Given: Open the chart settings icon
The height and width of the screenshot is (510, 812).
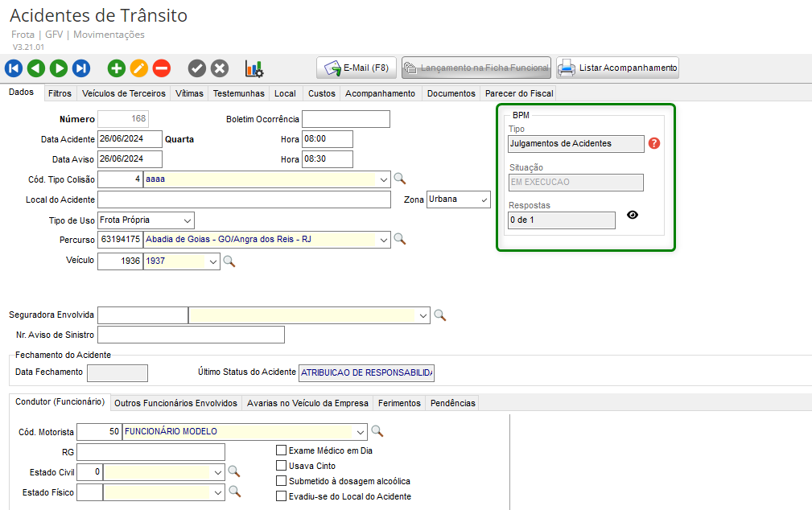Looking at the screenshot, I should coord(254,68).
